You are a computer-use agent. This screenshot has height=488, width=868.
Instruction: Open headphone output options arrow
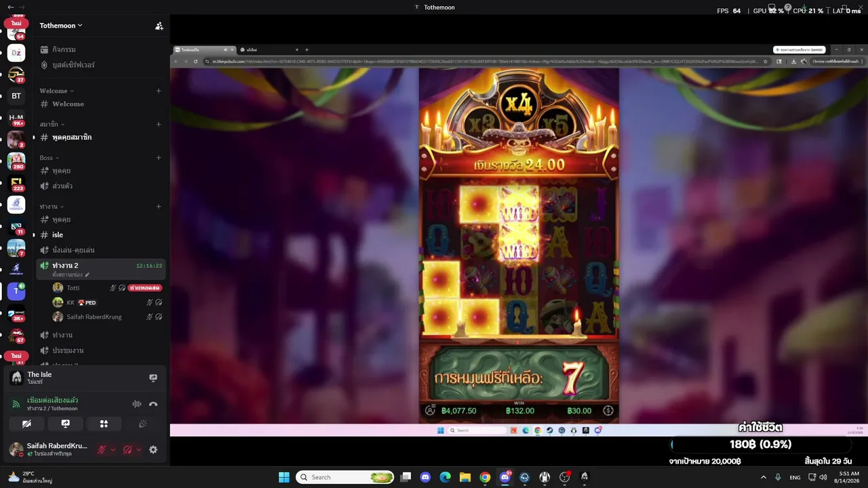tap(138, 449)
